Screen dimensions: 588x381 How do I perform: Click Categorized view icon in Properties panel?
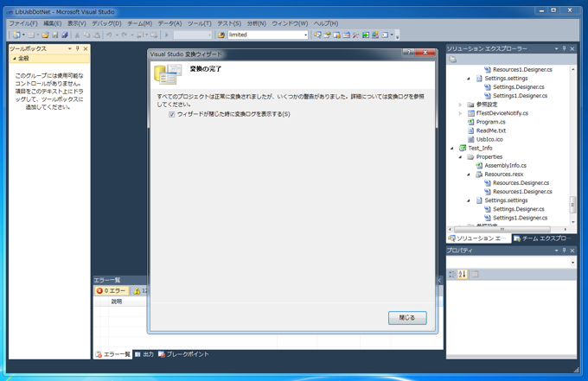(452, 274)
